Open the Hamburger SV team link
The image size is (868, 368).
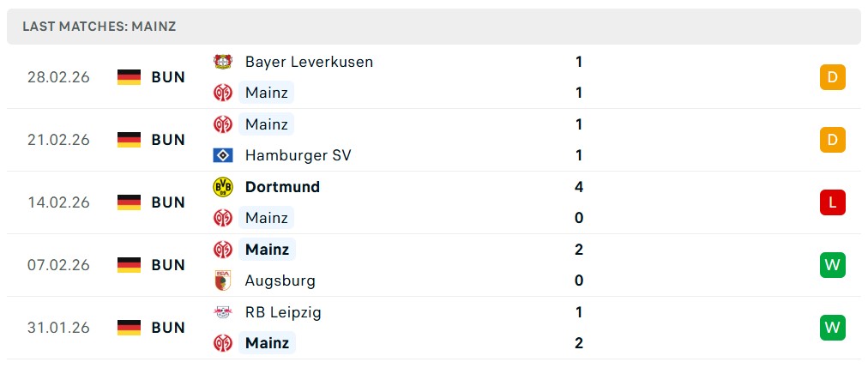(x=298, y=155)
